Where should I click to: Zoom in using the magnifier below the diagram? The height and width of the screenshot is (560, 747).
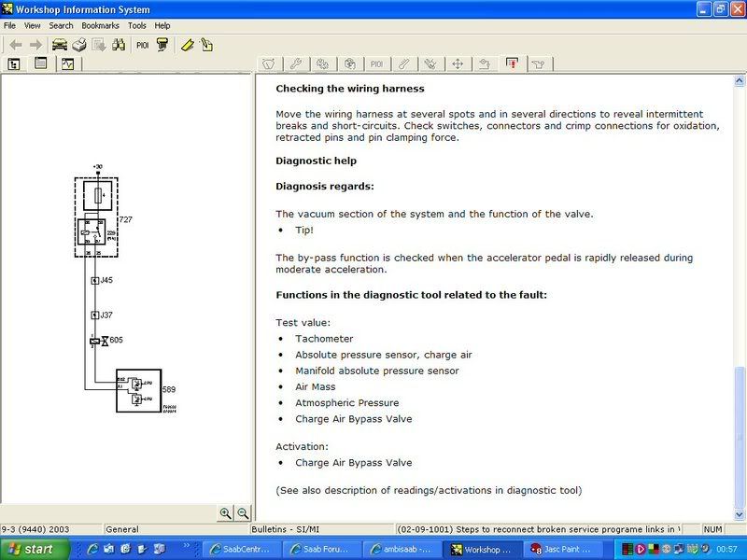[x=227, y=512]
